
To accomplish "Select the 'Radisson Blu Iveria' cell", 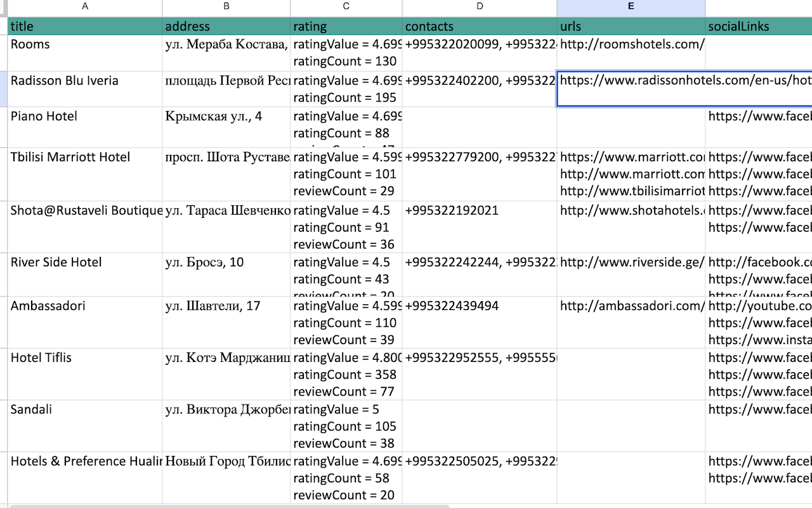I will point(85,89).
